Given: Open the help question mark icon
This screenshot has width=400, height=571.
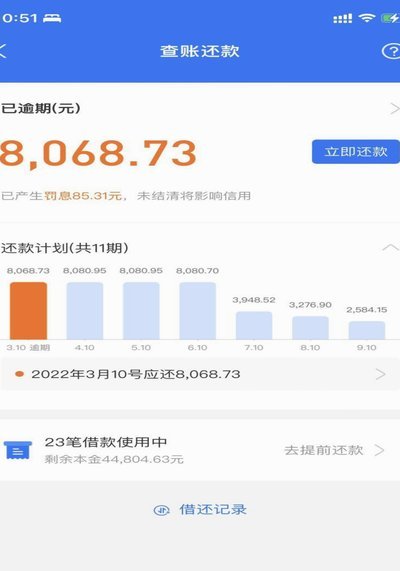Looking at the screenshot, I should pos(391,51).
